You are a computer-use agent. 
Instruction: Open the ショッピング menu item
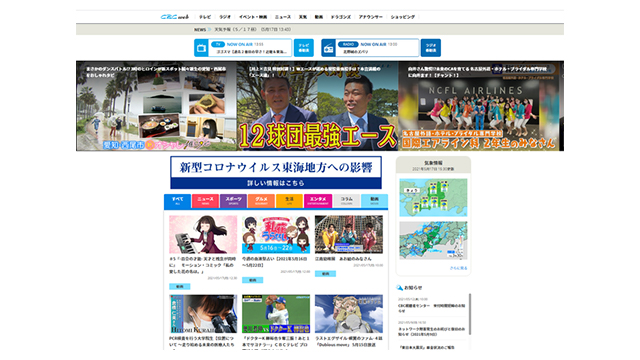[402, 17]
